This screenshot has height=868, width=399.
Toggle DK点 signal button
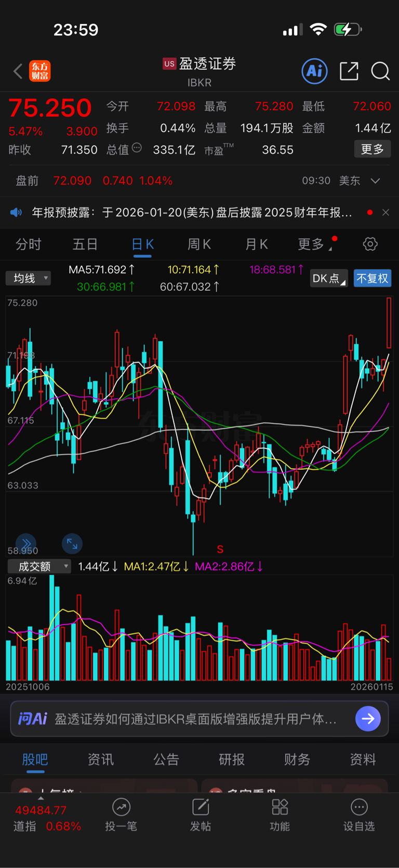[328, 278]
